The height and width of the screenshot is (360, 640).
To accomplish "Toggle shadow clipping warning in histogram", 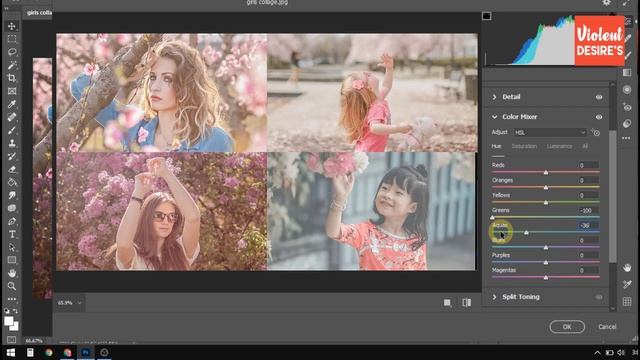I will tap(487, 16).
